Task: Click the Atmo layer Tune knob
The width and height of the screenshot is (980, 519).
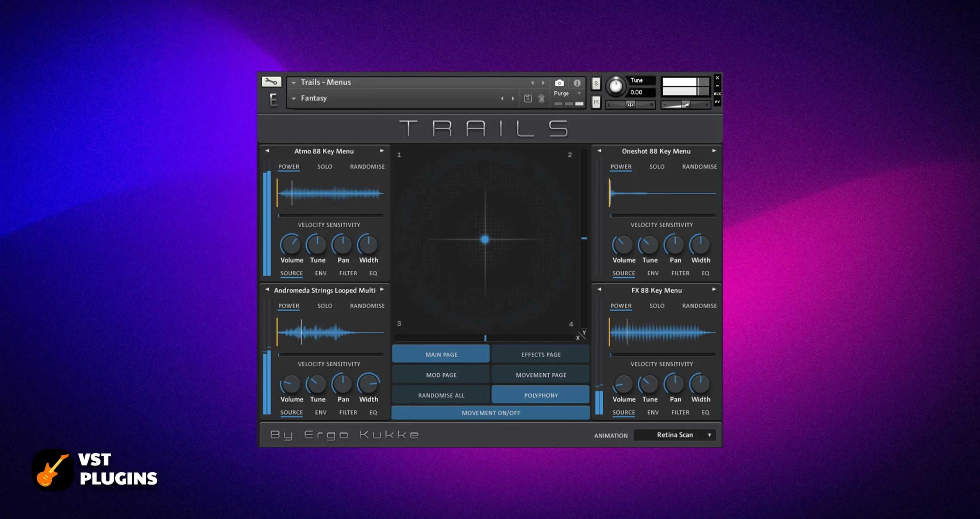Action: pos(317,245)
